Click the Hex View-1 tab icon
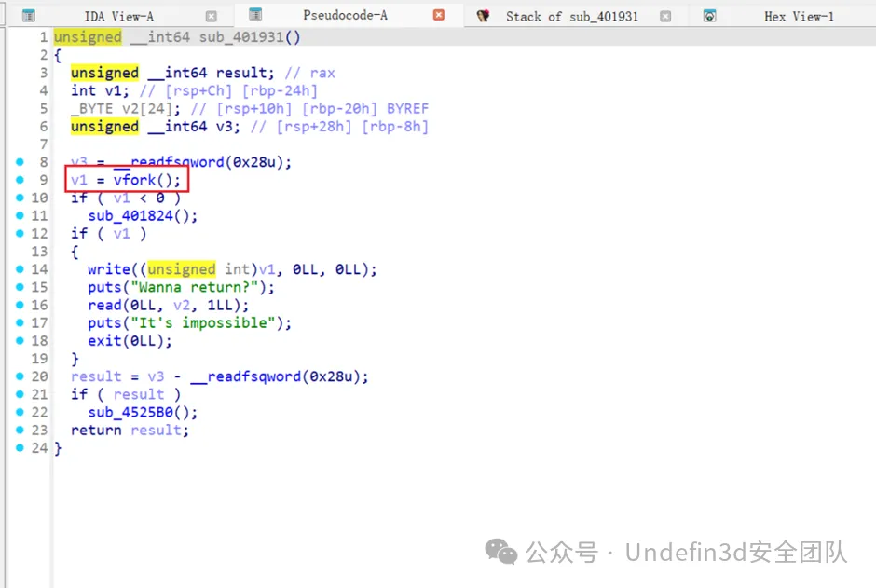The height and width of the screenshot is (588, 876). coord(710,16)
